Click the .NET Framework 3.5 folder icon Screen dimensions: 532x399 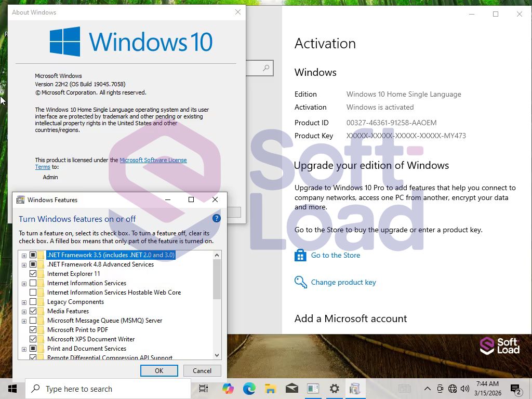pyautogui.click(x=41, y=255)
